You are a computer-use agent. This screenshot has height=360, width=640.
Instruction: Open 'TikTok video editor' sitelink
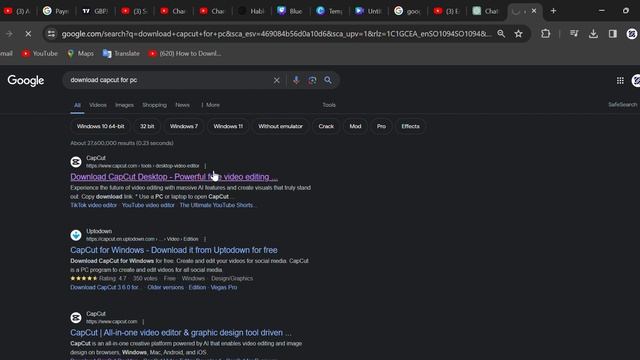coord(93,205)
